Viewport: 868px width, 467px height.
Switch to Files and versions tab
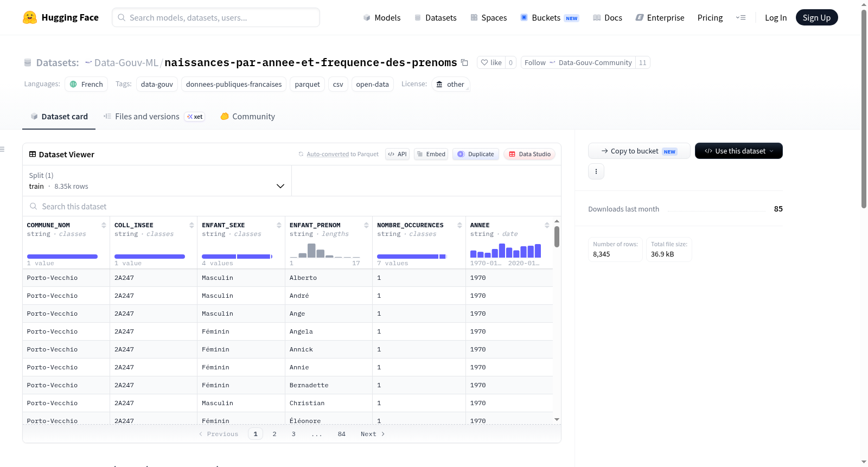[x=154, y=116]
